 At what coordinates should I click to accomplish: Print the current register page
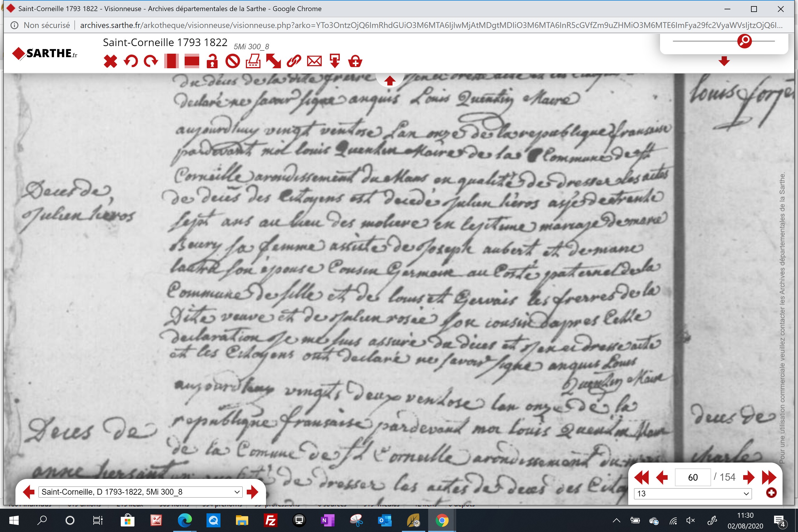tap(253, 62)
